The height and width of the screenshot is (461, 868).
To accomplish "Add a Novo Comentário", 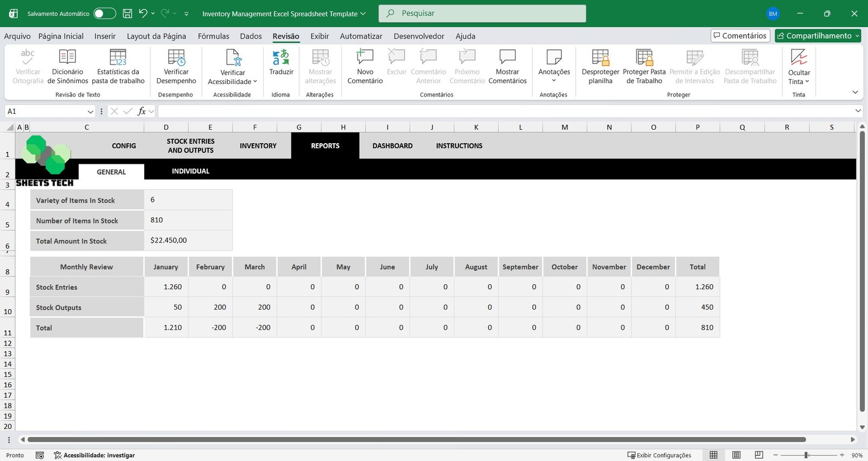I will coord(365,57).
